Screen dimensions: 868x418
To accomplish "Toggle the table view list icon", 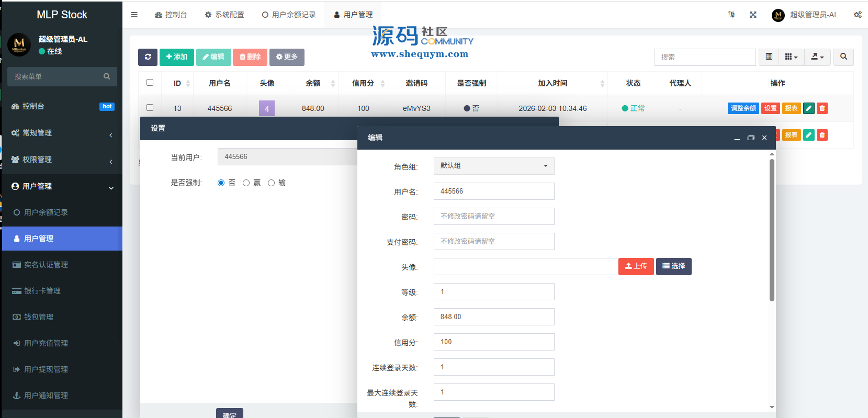I will (769, 57).
